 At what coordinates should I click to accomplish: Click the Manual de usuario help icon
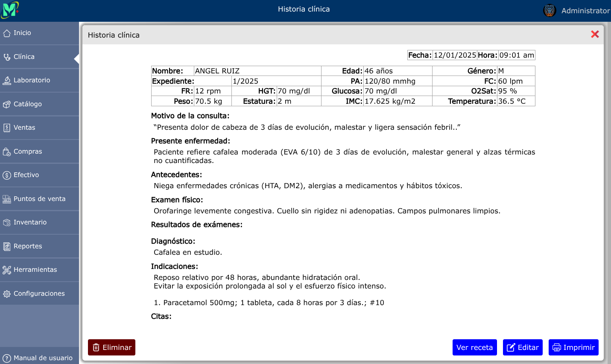(7, 358)
